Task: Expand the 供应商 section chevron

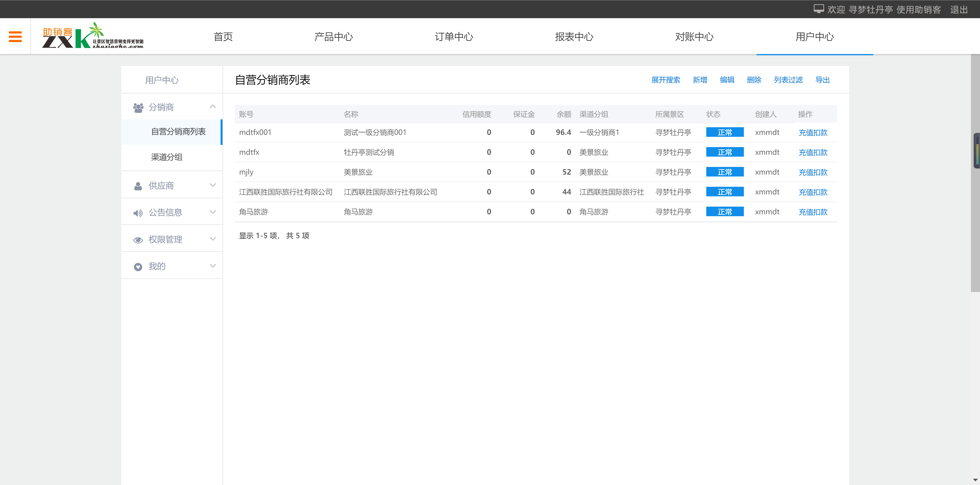Action: click(x=213, y=185)
